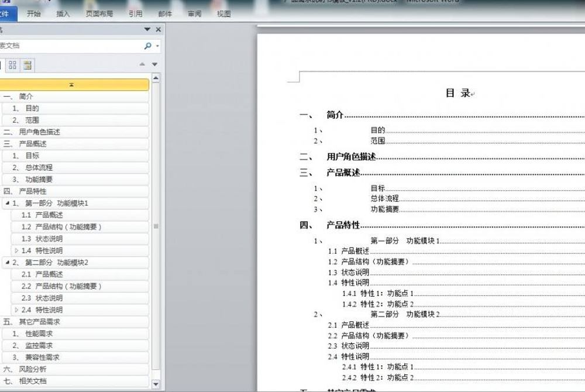Viewport: 585px width, 392px height.
Task: Expand the 1.4 特性说明 heading
Action: point(16,250)
